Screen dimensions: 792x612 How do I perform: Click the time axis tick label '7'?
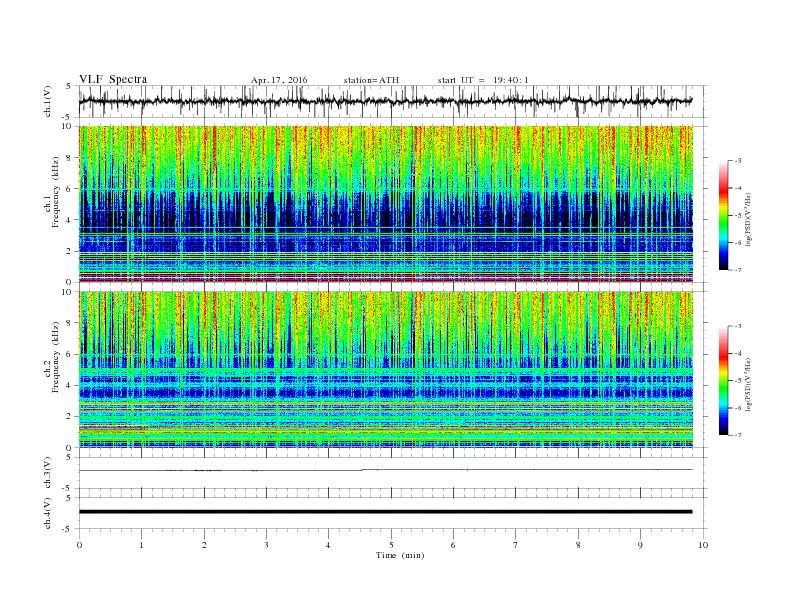pos(516,545)
